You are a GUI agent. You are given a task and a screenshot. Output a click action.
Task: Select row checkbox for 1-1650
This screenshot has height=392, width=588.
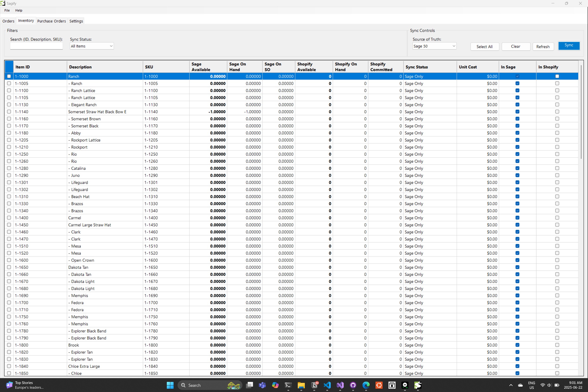tap(9, 267)
